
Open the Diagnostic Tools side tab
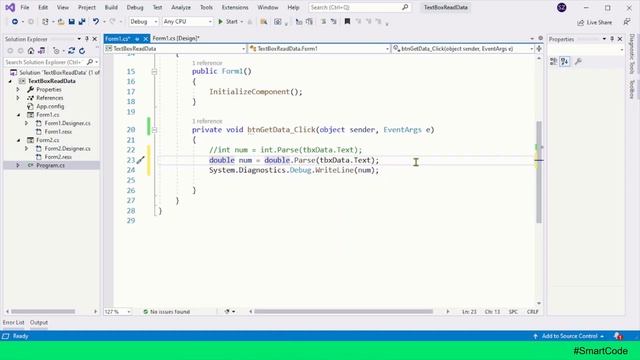click(632, 54)
